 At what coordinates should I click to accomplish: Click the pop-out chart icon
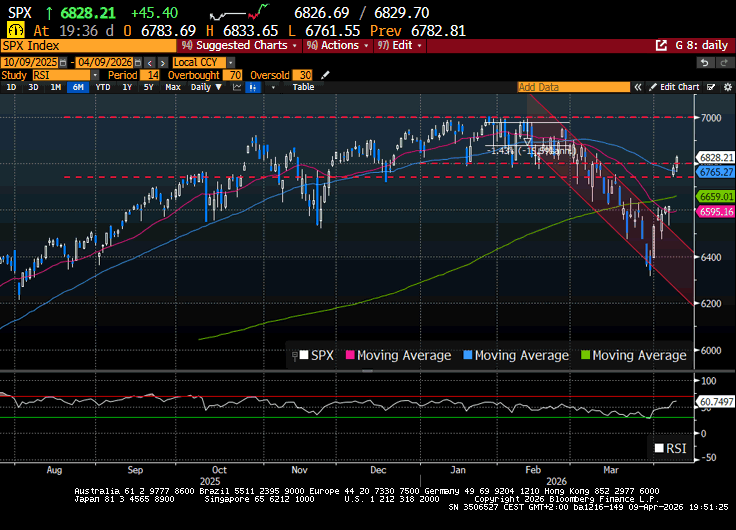point(661,45)
